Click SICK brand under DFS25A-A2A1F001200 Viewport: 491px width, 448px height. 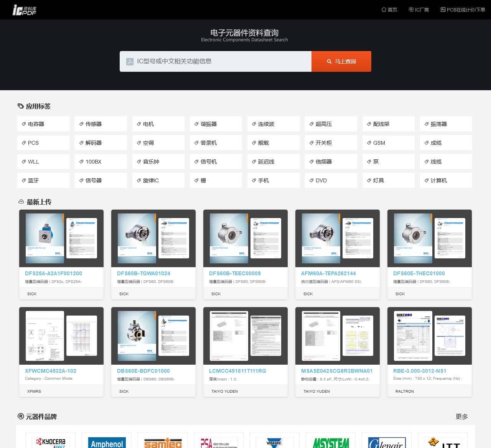(32, 294)
